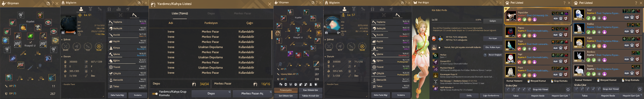This screenshot has width=644, height=99.
Task: Click Daha Fazla Bilgi in left Bilgilerim
Action: (x=117, y=95)
